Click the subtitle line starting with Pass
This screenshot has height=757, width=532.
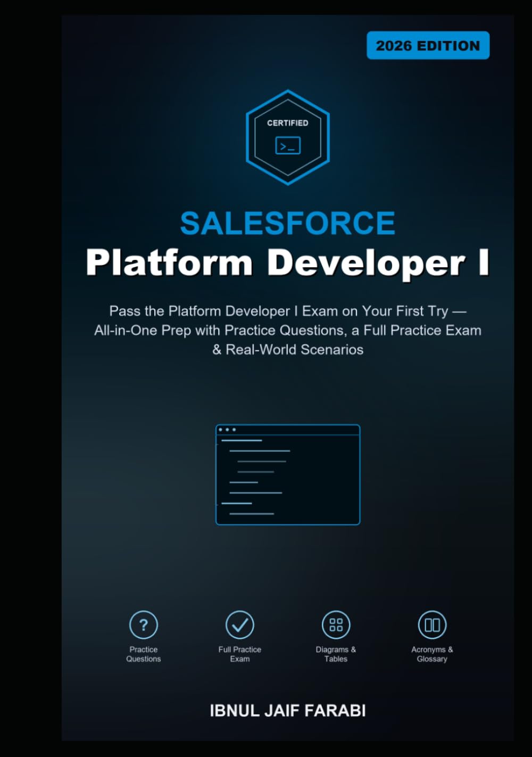pos(288,311)
